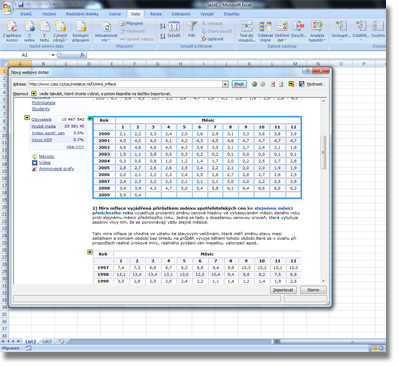Click column P header in worksheet
Image resolution: width=398 pixels, height=366 pixels.
pyautogui.click(x=364, y=64)
